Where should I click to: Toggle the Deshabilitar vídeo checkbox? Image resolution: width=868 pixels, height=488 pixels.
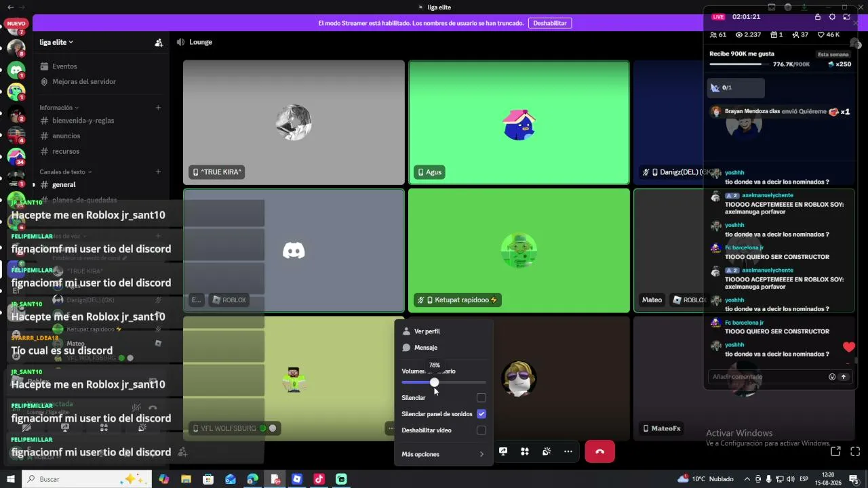click(x=481, y=430)
